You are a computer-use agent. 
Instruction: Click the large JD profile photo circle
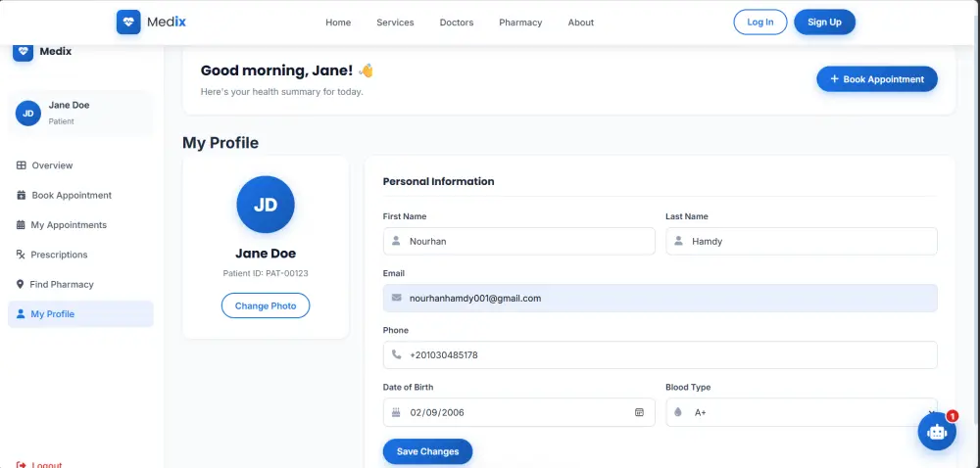[266, 205]
